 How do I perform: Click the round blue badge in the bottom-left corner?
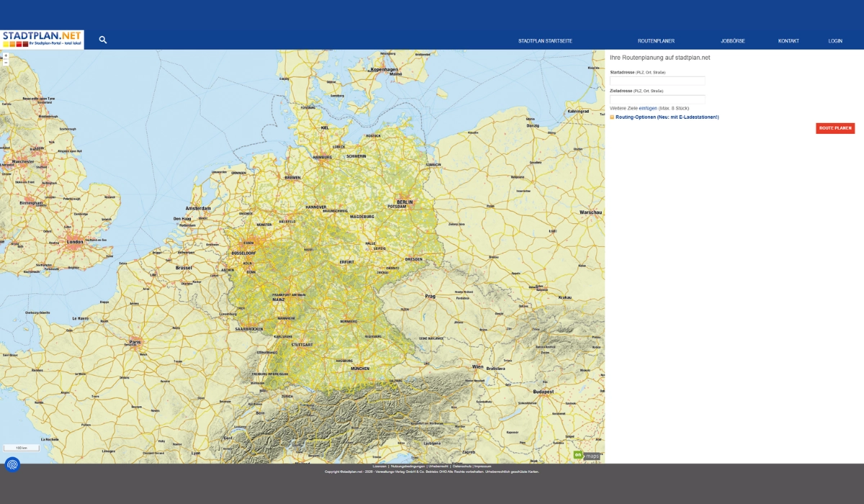(x=12, y=464)
